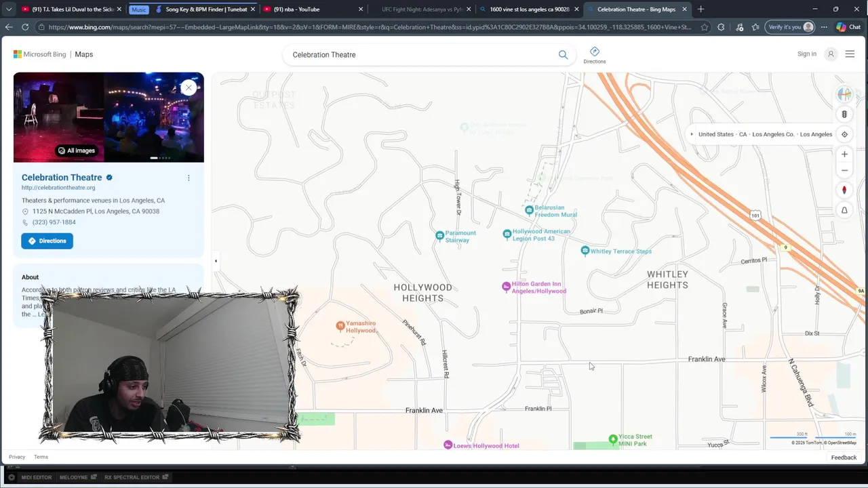Open a new browser tab
The width and height of the screenshot is (868, 488).
pyautogui.click(x=701, y=9)
